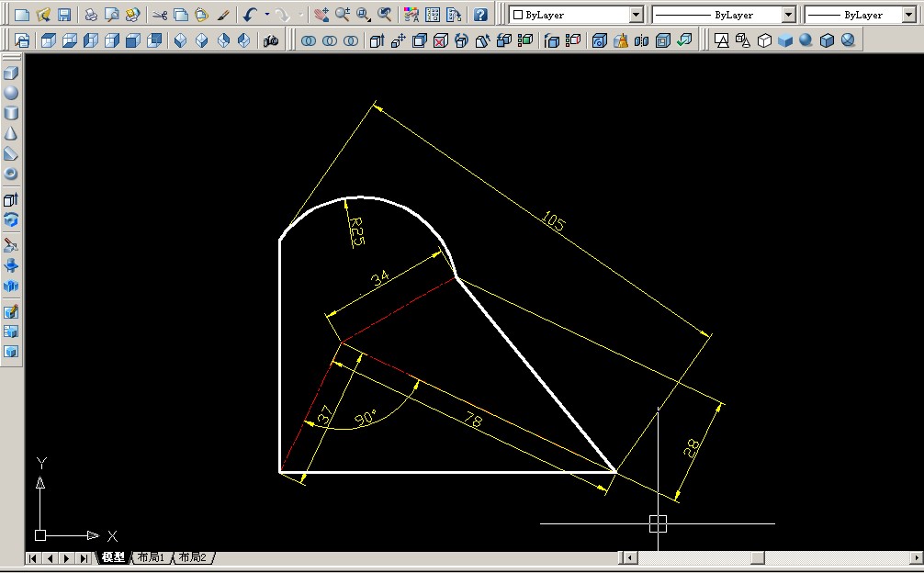
Task: Switch to SE Isometric view
Action: [x=202, y=40]
